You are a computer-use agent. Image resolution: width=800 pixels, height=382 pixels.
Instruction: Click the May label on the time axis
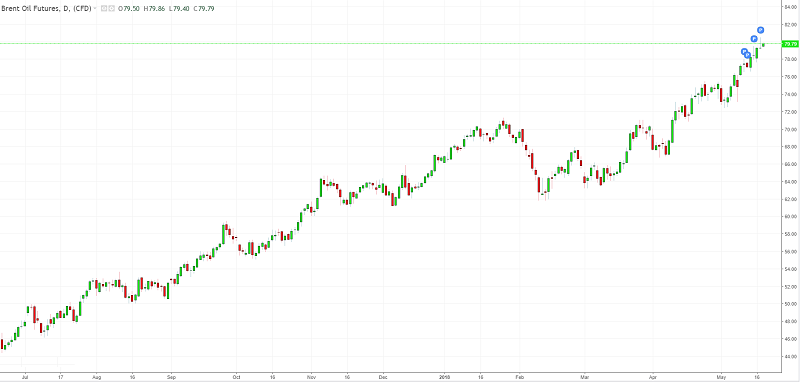pyautogui.click(x=721, y=378)
